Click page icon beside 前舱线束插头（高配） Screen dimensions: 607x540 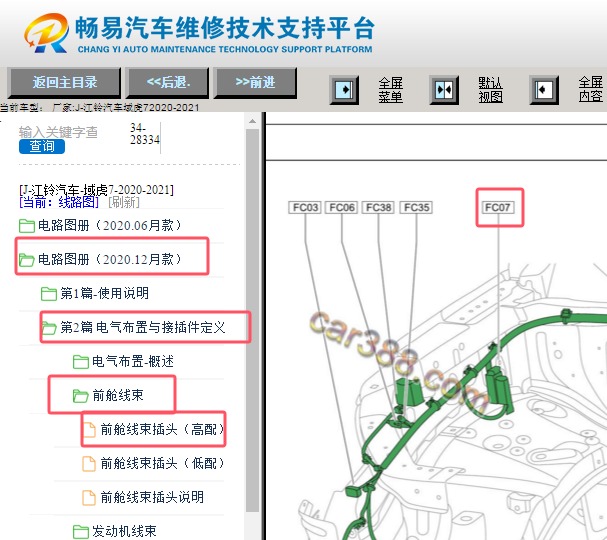coord(89,430)
